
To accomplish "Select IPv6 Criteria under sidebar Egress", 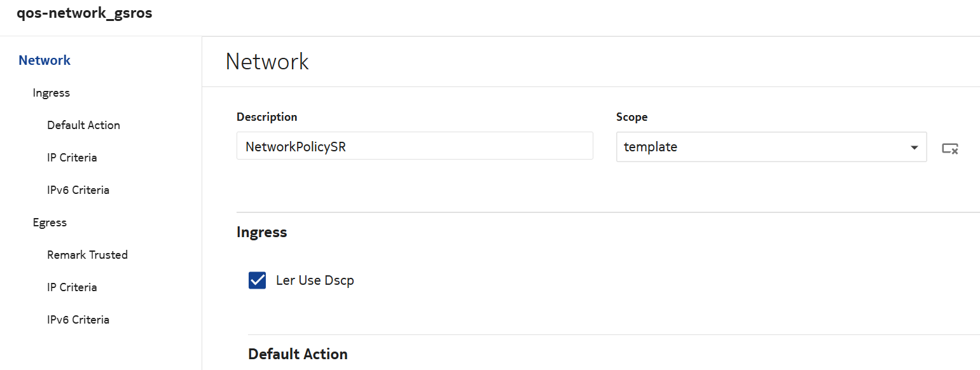I will coord(78,320).
